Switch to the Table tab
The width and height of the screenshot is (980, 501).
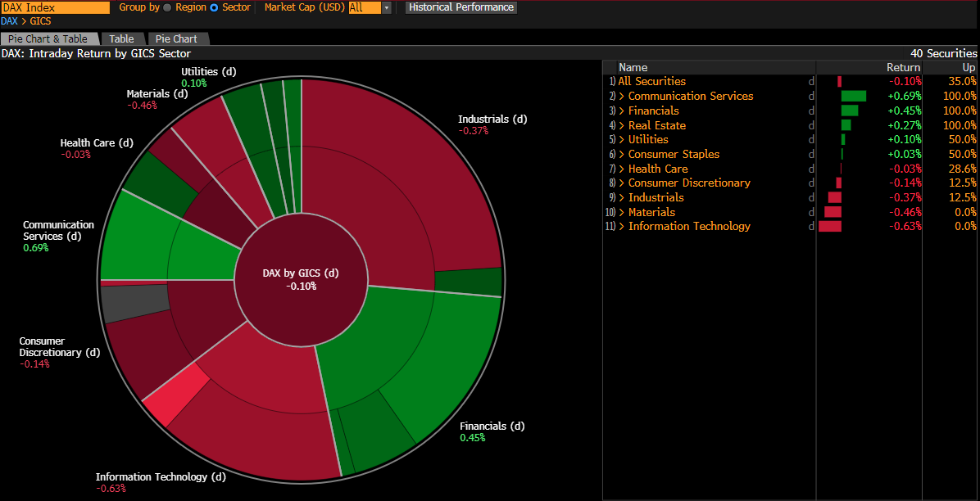(122, 38)
